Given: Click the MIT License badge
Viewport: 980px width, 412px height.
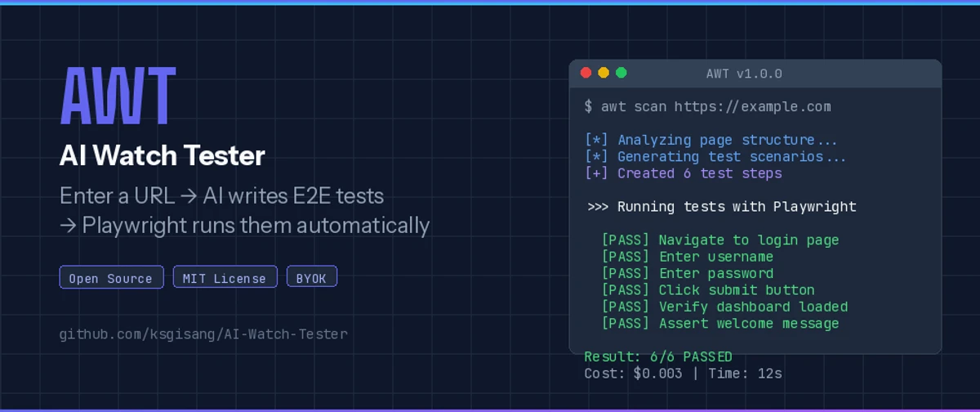Looking at the screenshot, I should click(225, 278).
